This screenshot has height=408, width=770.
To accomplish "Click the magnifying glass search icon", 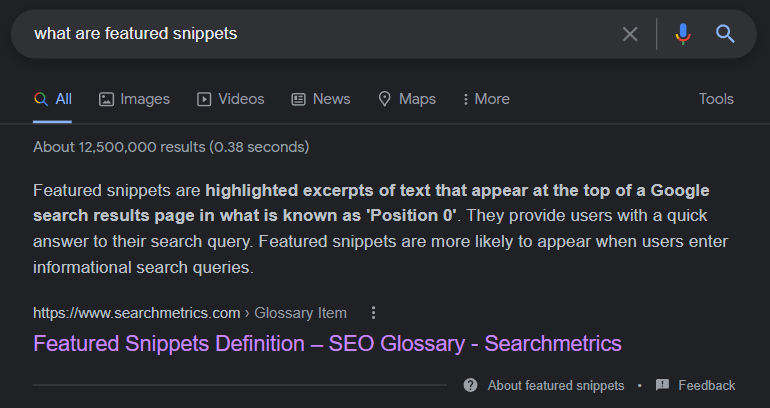I will 725,34.
